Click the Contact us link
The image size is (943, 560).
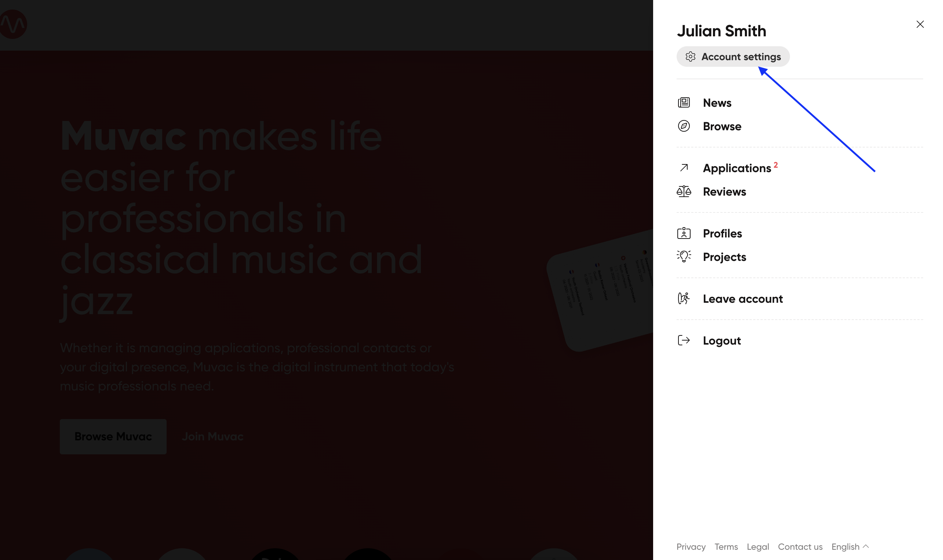coord(800,547)
